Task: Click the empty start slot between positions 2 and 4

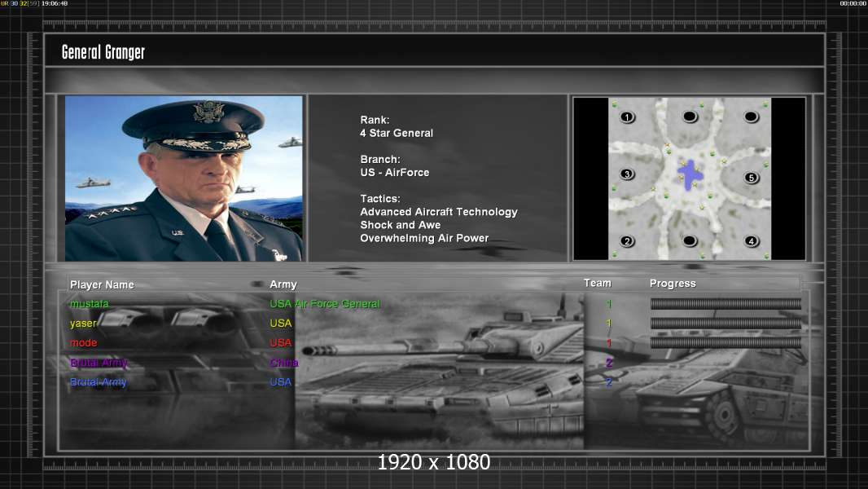Action: pos(689,241)
